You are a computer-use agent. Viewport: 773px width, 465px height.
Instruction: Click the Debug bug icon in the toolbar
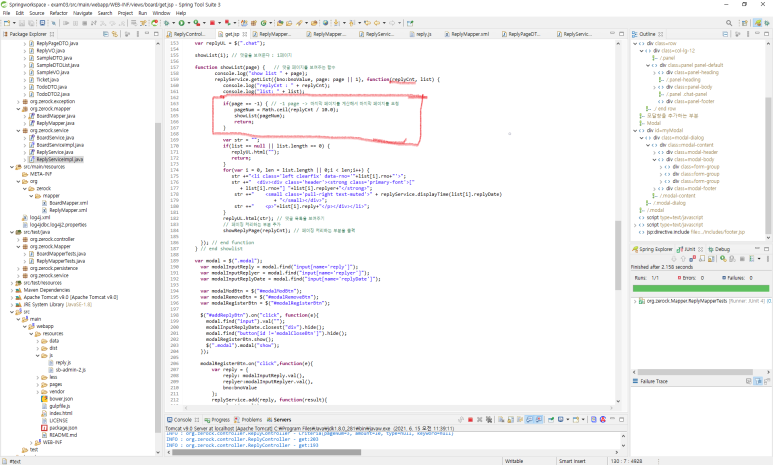[x=167, y=23]
